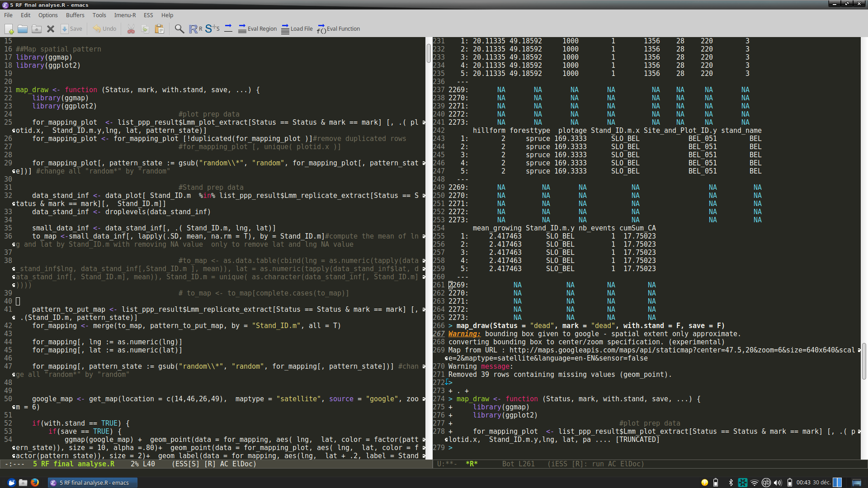Image resolution: width=868 pixels, height=488 pixels.
Task: Open the Buffers menu
Action: (75, 15)
